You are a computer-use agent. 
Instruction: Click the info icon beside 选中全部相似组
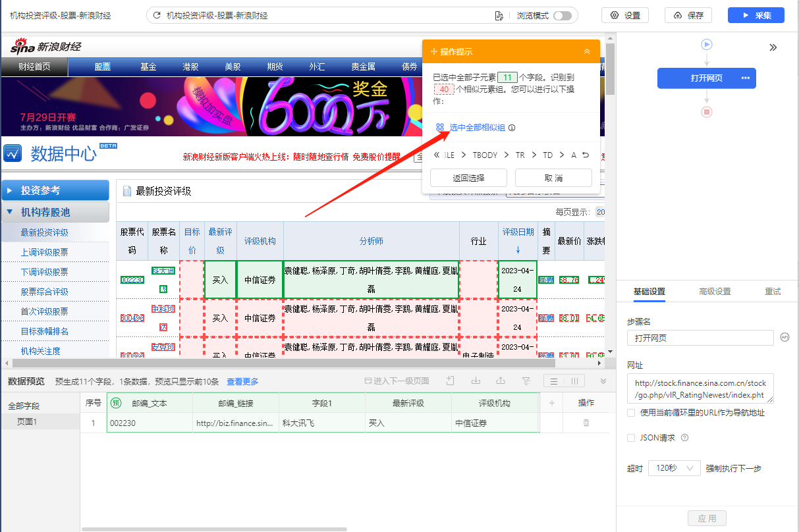(x=512, y=128)
